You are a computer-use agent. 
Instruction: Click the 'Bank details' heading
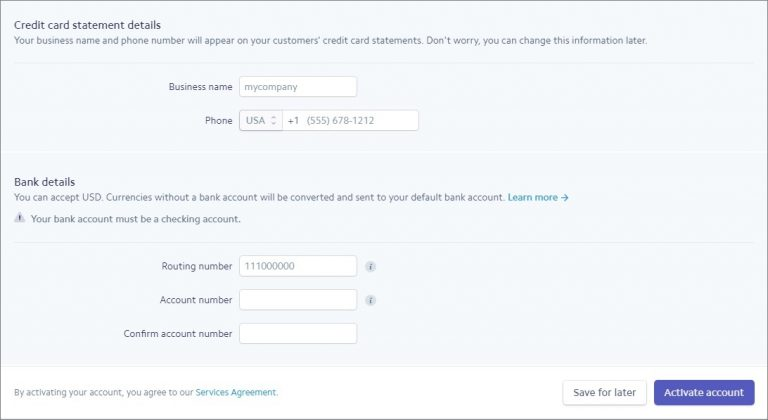click(x=45, y=182)
